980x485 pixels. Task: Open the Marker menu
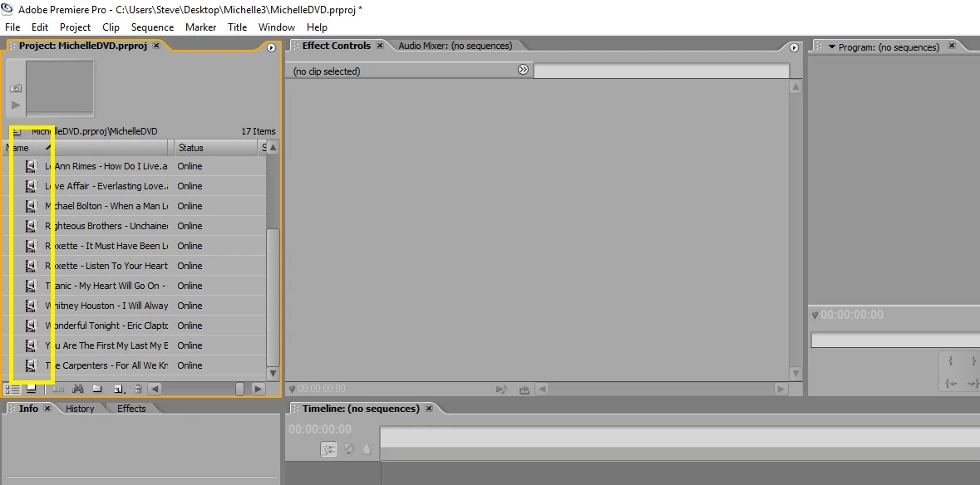[x=200, y=27]
